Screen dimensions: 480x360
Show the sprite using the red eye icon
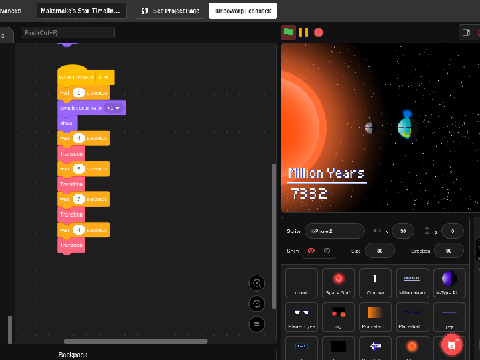(311, 251)
